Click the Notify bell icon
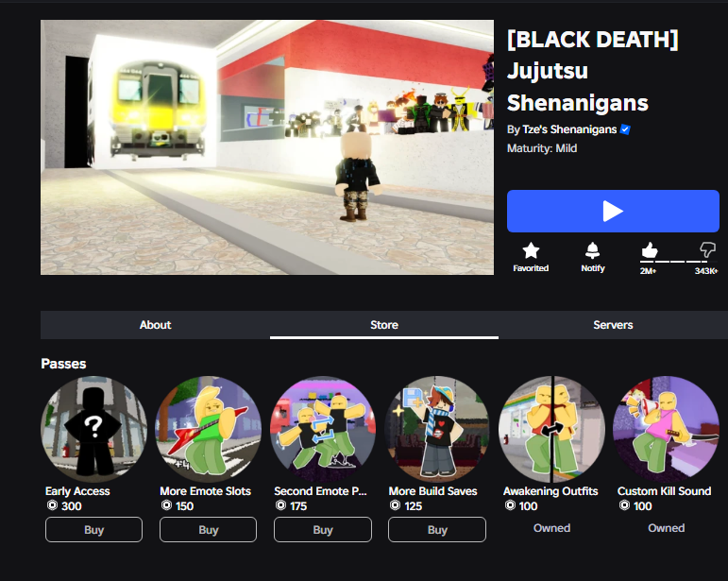Screen dimensions: 728x581 click(x=592, y=250)
